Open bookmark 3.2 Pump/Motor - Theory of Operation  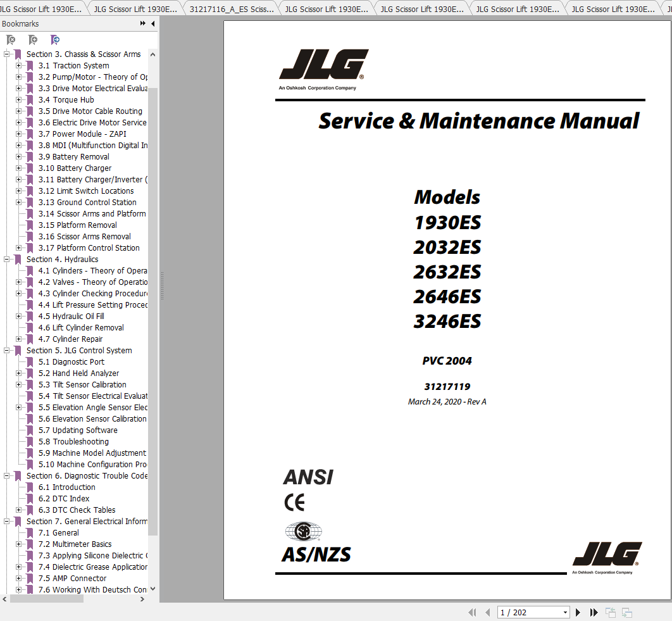tap(93, 77)
